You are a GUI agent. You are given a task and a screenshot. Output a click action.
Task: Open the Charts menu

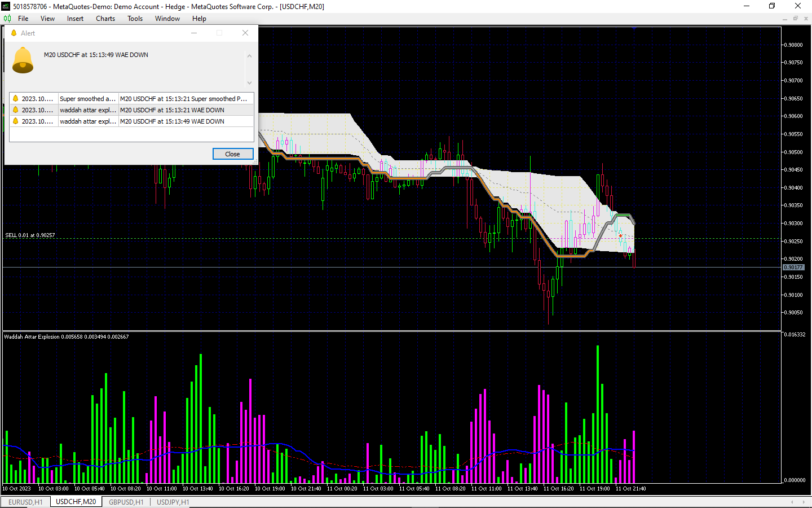(x=105, y=19)
